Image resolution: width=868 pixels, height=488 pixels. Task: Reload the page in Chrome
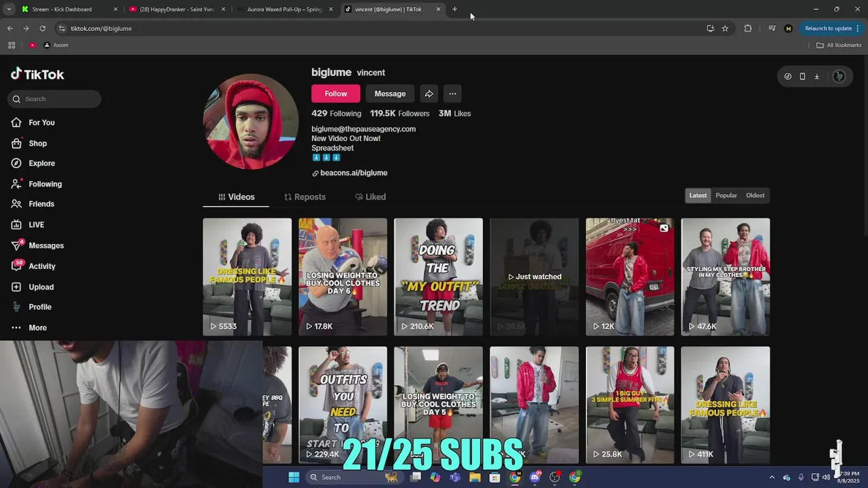coord(42,28)
